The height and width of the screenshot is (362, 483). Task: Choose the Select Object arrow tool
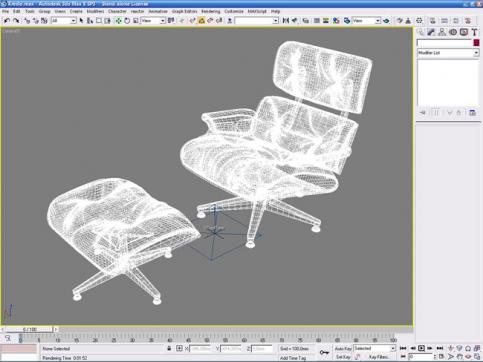[x=81, y=21]
